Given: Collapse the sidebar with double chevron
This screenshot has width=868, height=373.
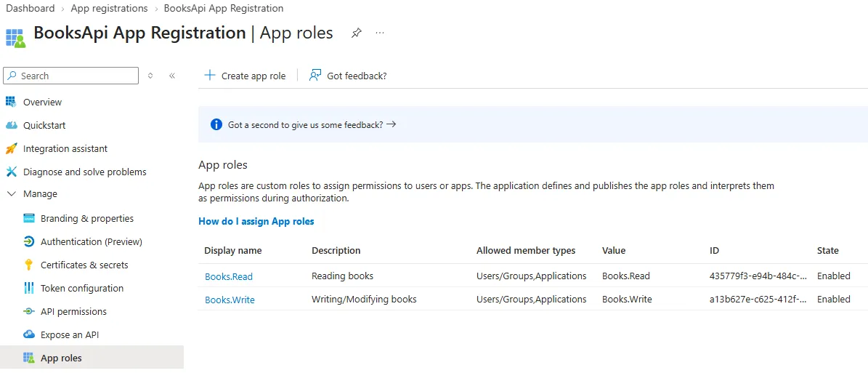Looking at the screenshot, I should tap(172, 76).
